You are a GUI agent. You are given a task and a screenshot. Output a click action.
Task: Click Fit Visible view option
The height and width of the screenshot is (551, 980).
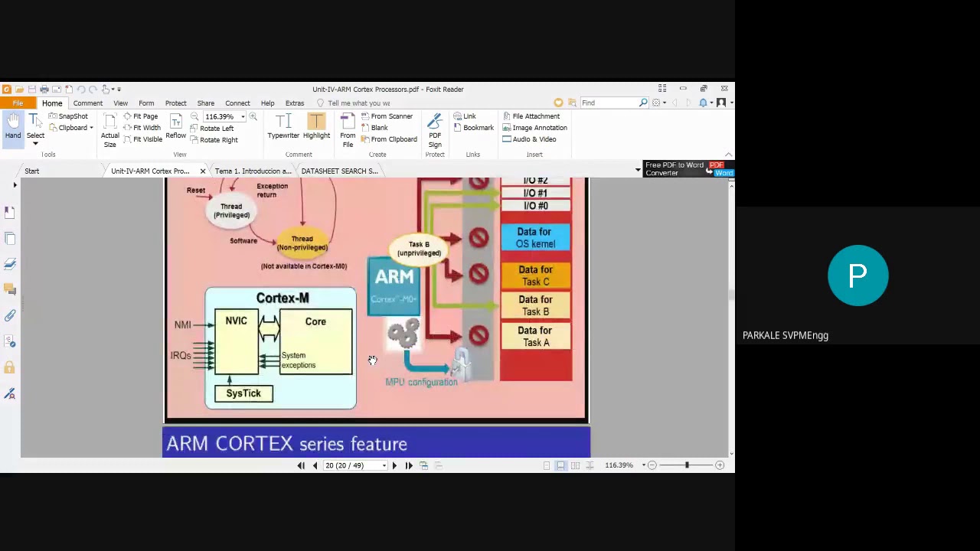pos(142,139)
